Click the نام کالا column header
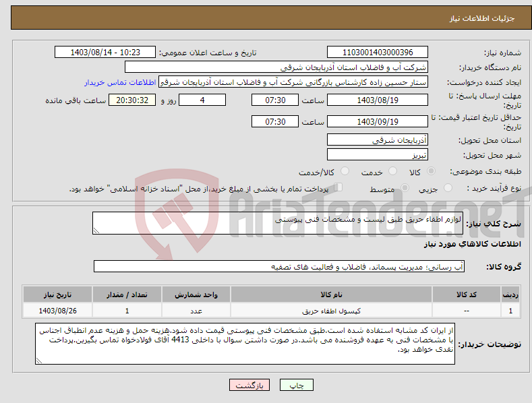The width and height of the screenshot is (532, 403). tap(332, 294)
